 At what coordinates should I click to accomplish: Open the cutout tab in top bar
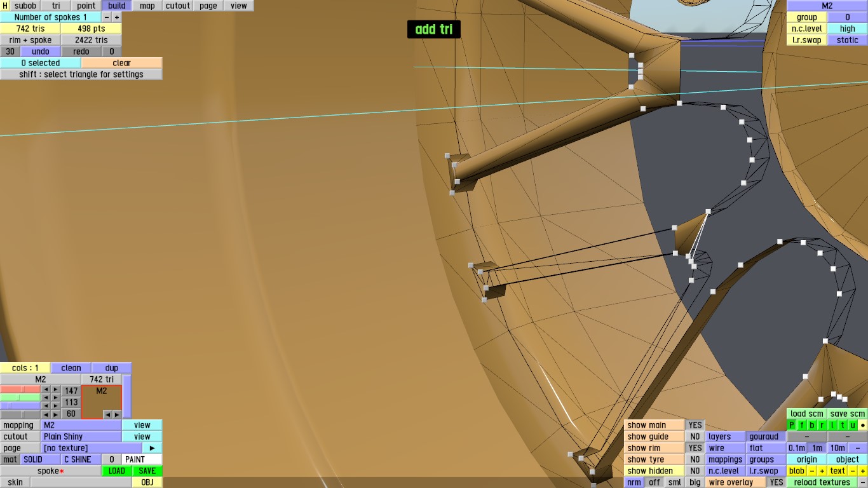(178, 6)
